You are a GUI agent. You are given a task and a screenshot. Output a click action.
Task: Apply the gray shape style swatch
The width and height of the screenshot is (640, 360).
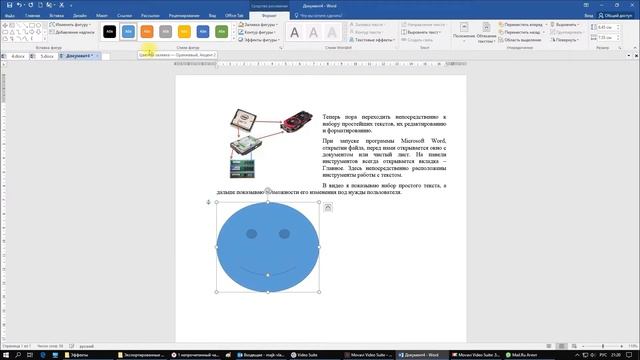coord(165,31)
